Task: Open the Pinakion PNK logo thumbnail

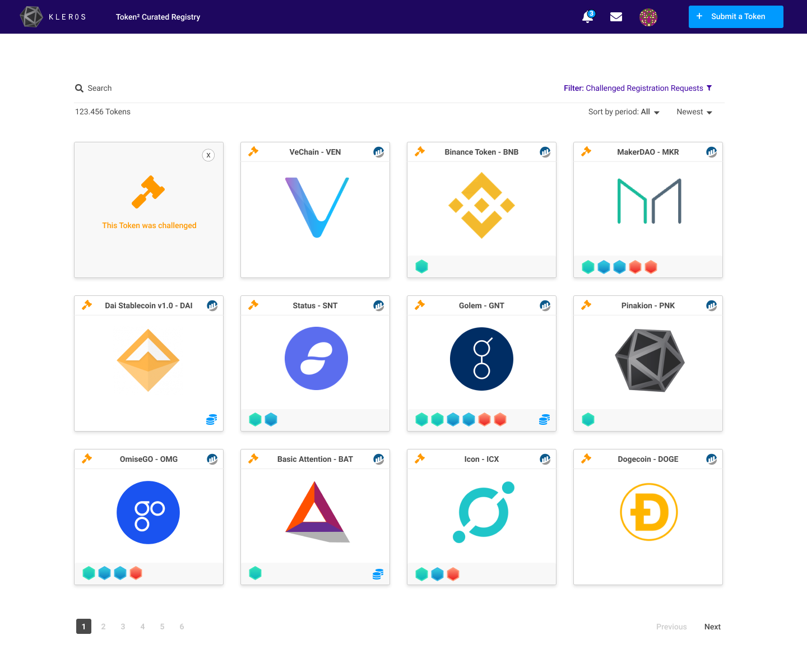Action: 650,360
